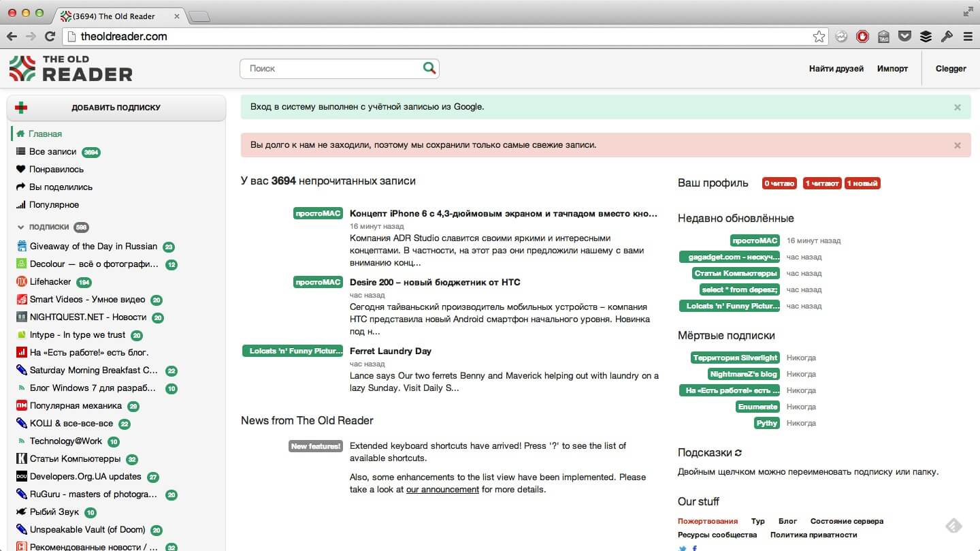Click Территория Silverlight dead subscription tag
The image size is (980, 551).
click(735, 358)
